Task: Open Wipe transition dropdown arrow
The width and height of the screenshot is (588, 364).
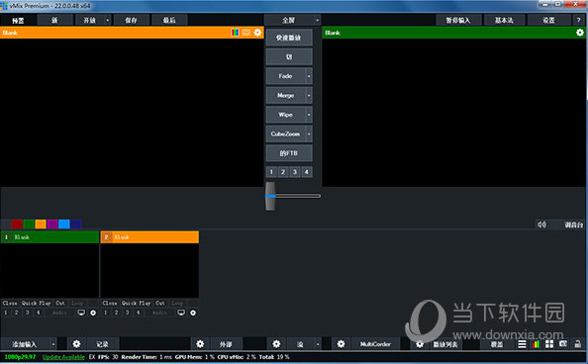Action: tap(309, 115)
